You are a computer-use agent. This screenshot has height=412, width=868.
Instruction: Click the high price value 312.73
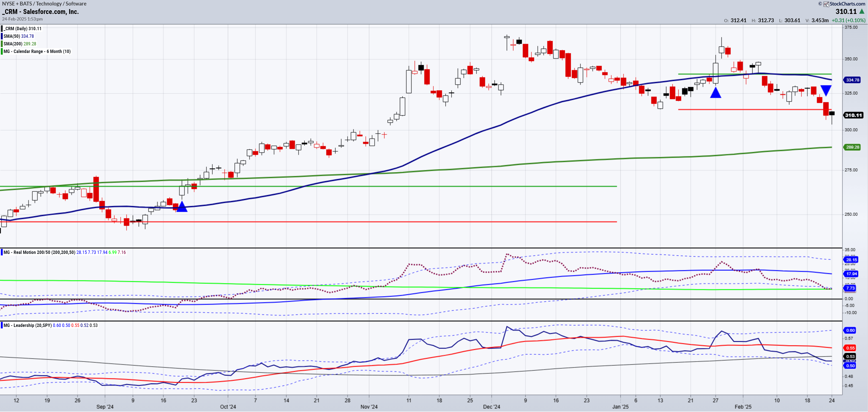[766, 20]
